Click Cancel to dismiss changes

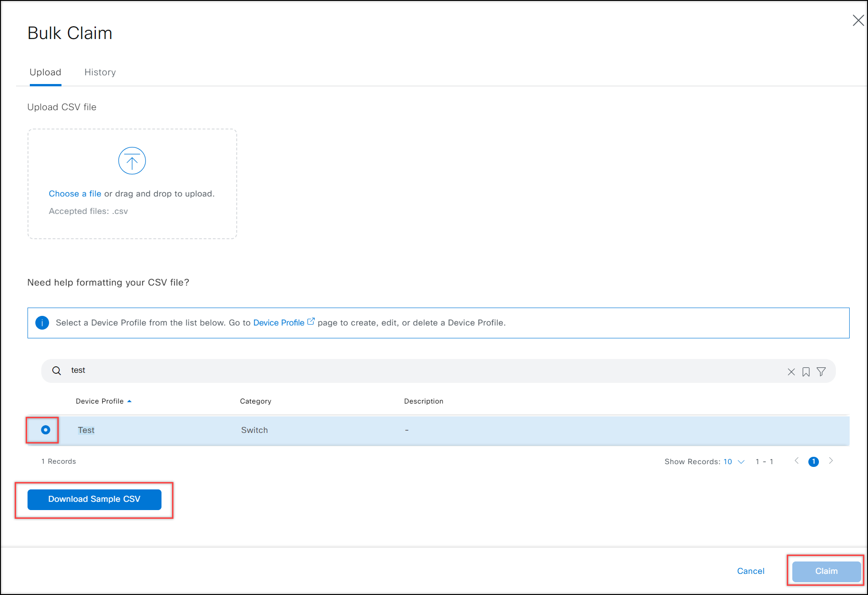coord(751,571)
